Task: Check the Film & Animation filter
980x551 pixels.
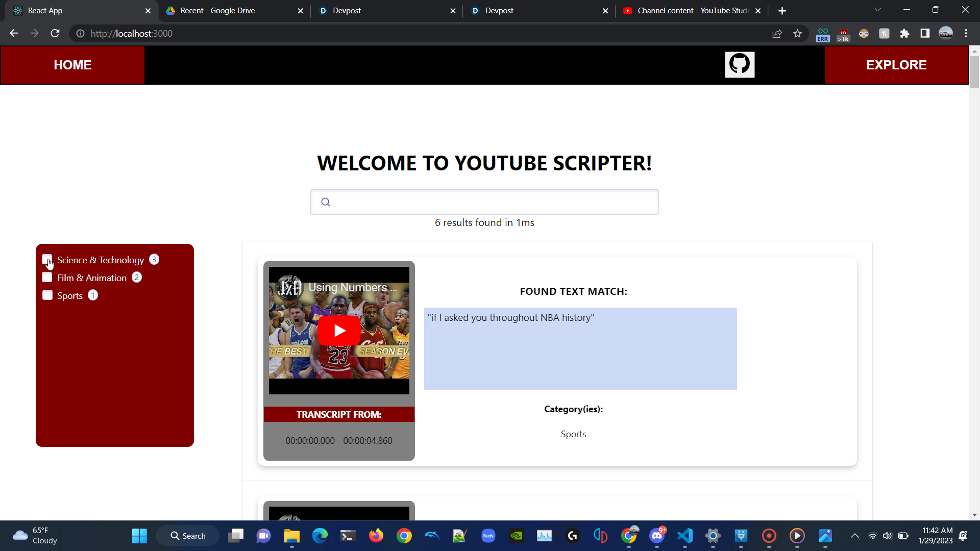Action: click(47, 278)
